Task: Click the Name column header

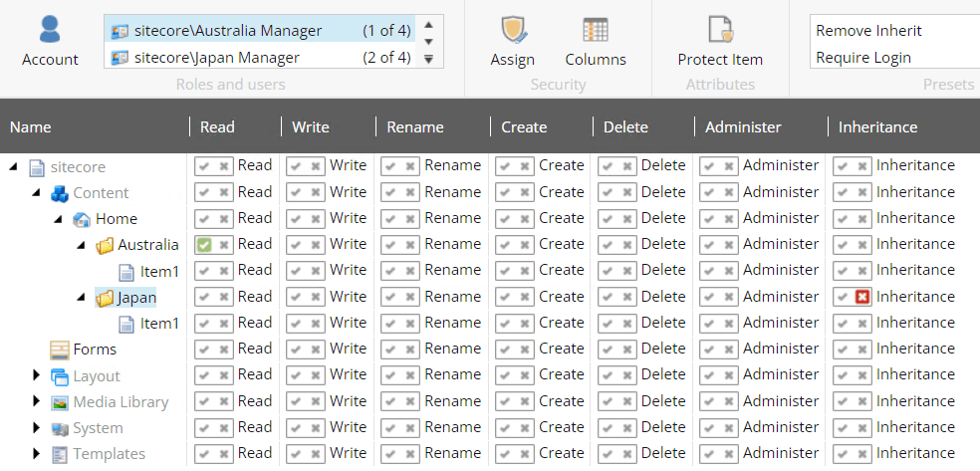Action: [31, 127]
